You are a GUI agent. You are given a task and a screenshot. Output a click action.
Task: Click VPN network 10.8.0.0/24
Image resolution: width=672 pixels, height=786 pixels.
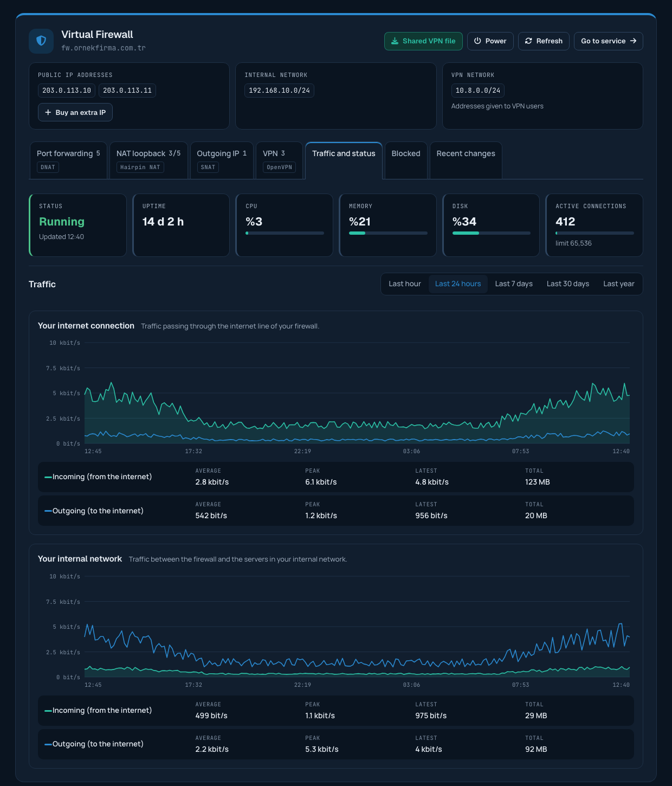pos(478,91)
